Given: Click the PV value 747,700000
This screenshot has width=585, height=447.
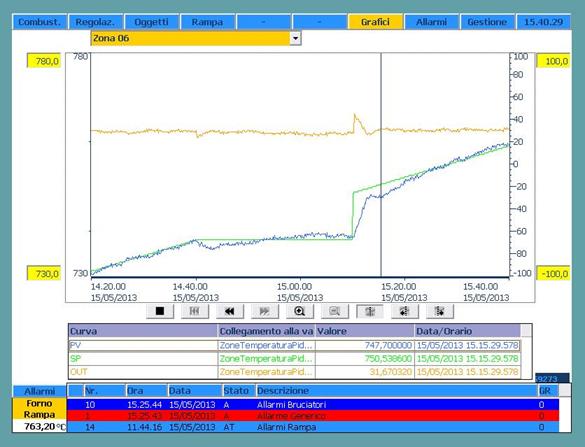Looking at the screenshot, I should [388, 346].
